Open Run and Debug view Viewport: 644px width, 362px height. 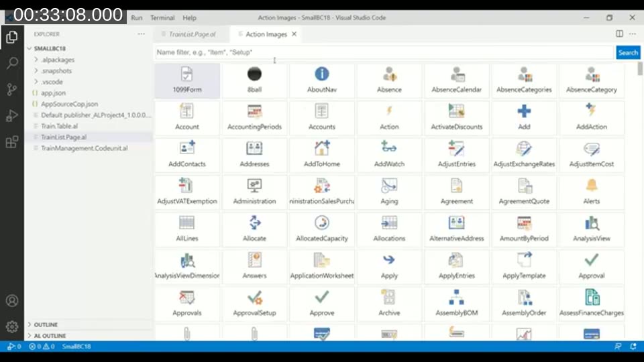pyautogui.click(x=12, y=116)
